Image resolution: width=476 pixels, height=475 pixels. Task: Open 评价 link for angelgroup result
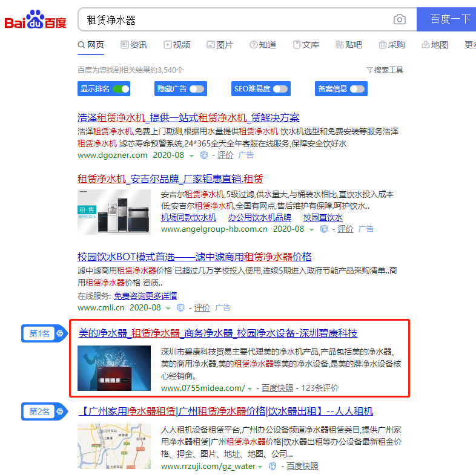click(x=345, y=229)
